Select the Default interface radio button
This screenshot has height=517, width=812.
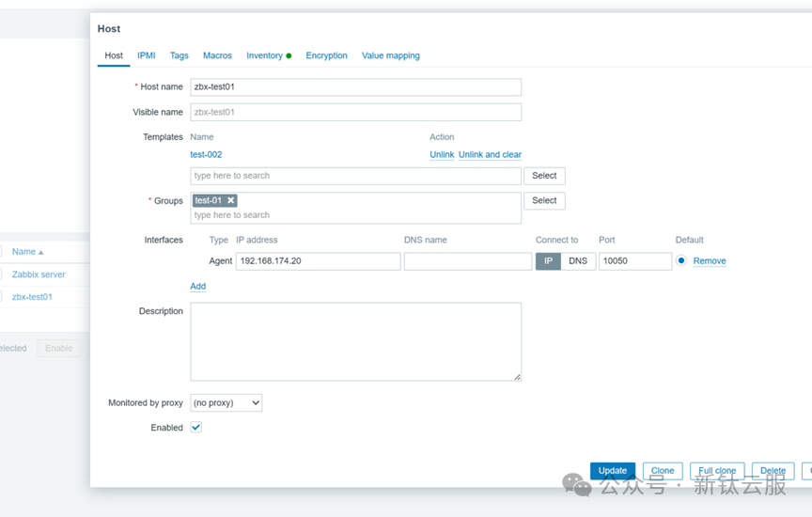681,260
